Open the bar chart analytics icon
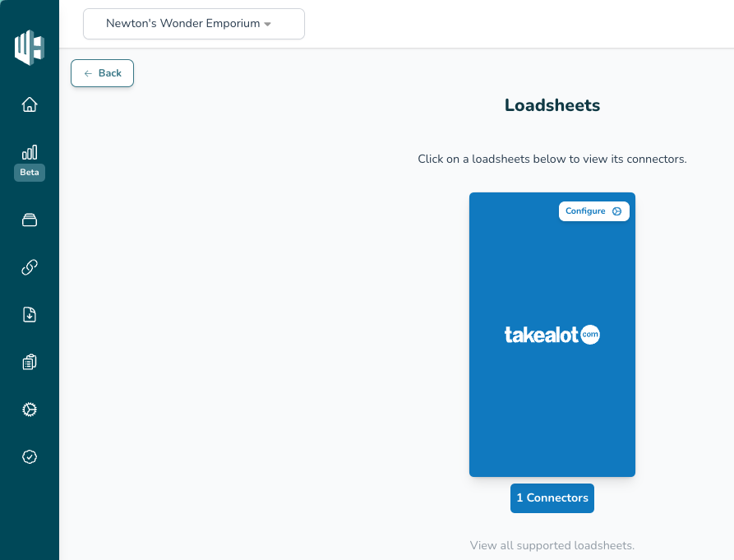The height and width of the screenshot is (560, 734). pos(30,152)
